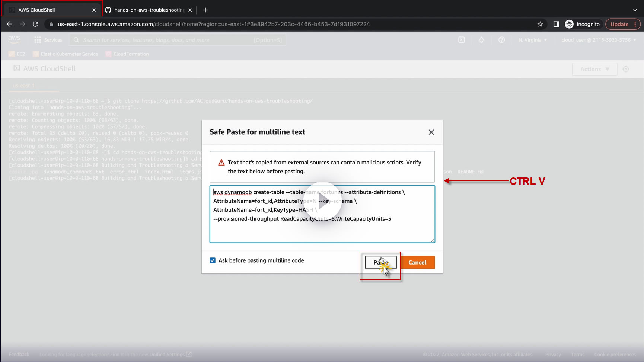The image size is (644, 362).
Task: Select the us-east-1 terminal tab
Action: pyautogui.click(x=24, y=86)
